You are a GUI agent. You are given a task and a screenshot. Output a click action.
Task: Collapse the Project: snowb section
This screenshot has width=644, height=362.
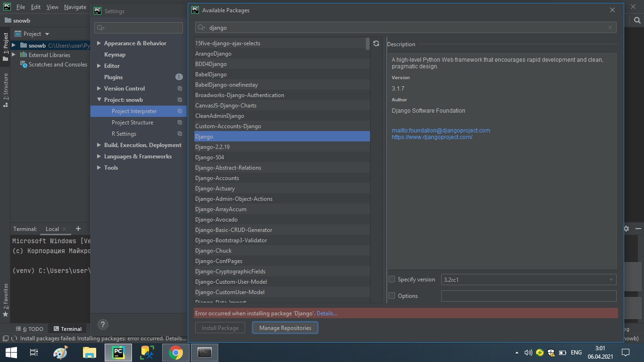(99, 100)
